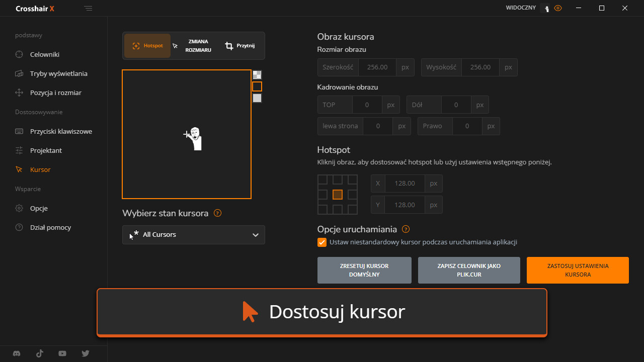644x362 pixels.
Task: Open the TikTok link icon
Action: [x=40, y=353]
